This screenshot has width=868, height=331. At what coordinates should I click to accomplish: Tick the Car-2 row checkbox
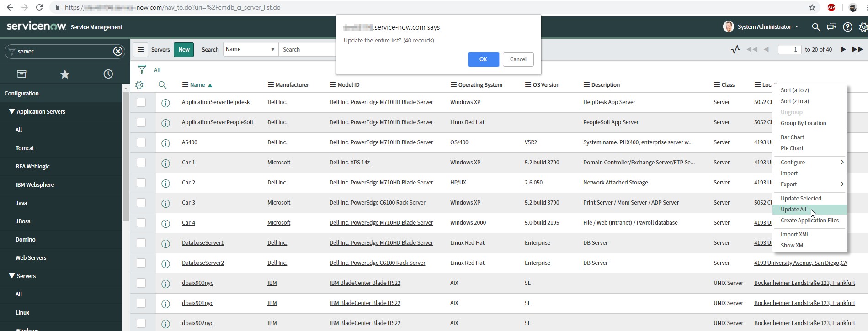click(141, 183)
